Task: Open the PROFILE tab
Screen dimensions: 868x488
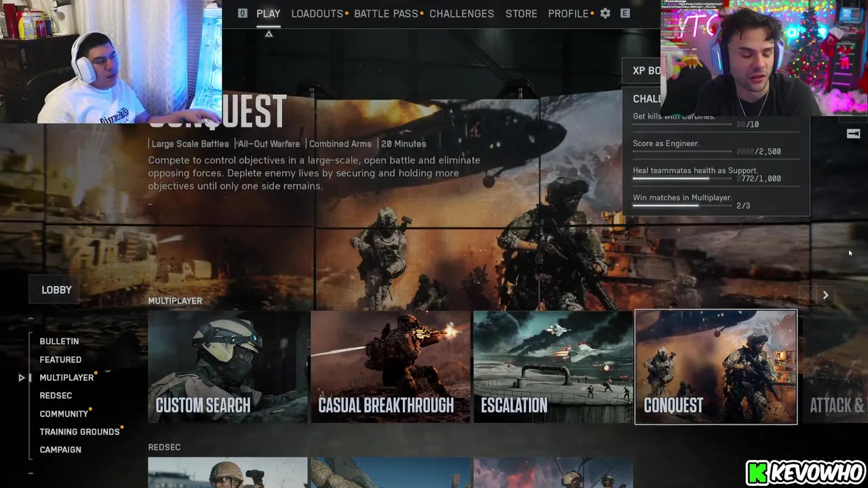Action: pyautogui.click(x=568, y=14)
